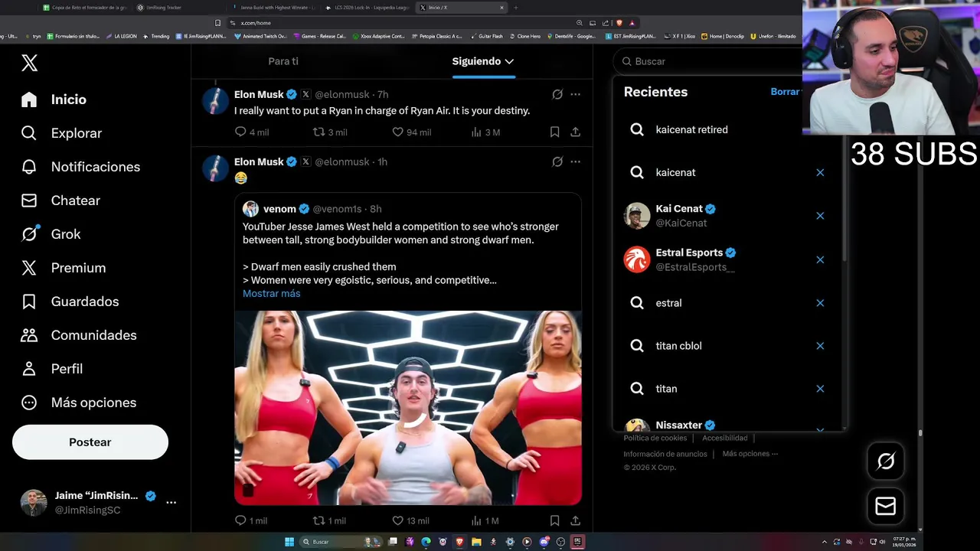The width and height of the screenshot is (980, 551).
Task: Share the Ryan Air post
Action: click(575, 132)
